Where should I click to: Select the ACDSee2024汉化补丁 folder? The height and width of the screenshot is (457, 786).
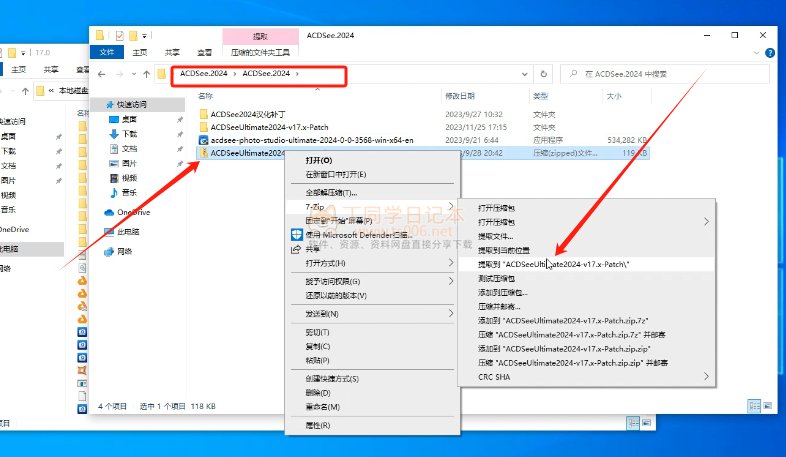pyautogui.click(x=248, y=114)
